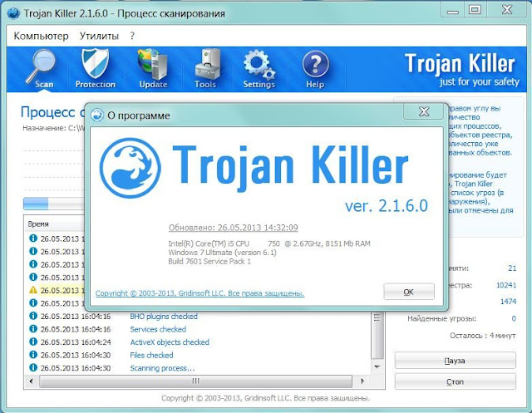Open the Protection shield section
The height and width of the screenshot is (413, 532).
[x=96, y=69]
